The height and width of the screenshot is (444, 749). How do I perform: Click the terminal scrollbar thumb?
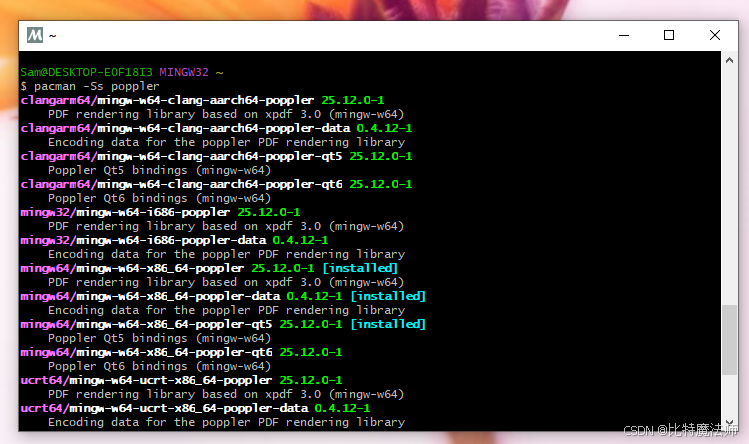point(729,340)
